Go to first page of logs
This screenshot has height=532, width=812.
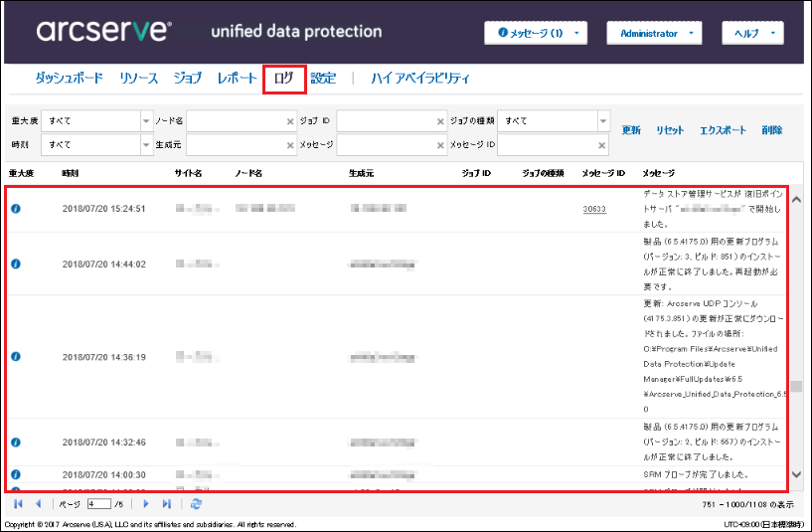(18, 503)
